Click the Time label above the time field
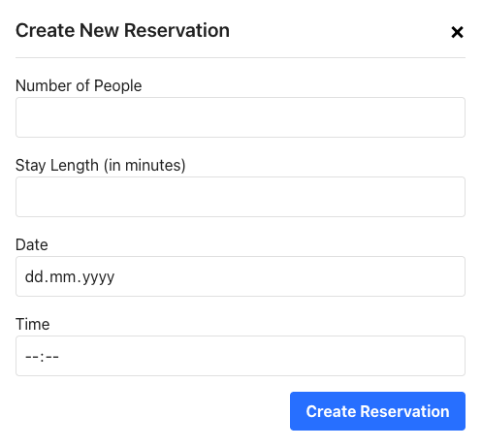Image resolution: width=482 pixels, height=448 pixels. [x=33, y=324]
